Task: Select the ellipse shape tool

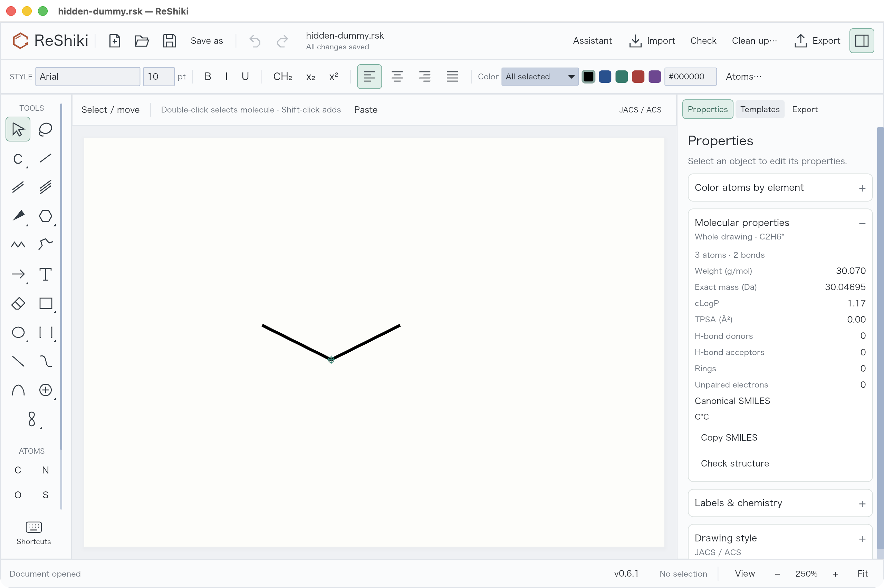Action: tap(18, 332)
